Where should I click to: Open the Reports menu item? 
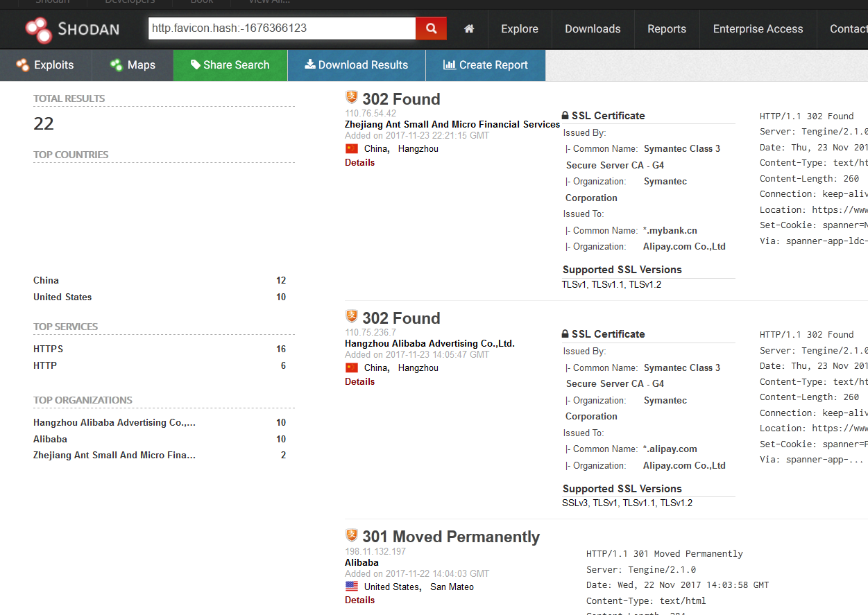pos(667,29)
